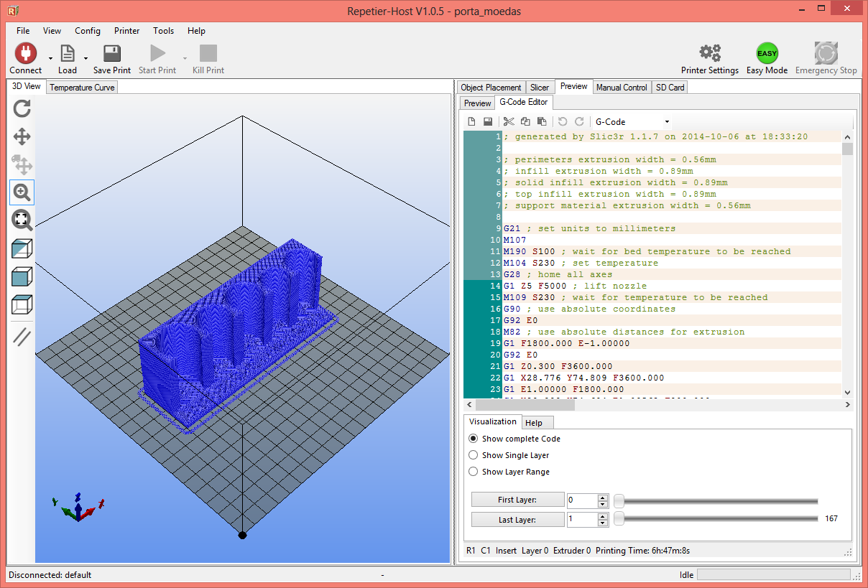Click the First Layer button

[x=517, y=500]
